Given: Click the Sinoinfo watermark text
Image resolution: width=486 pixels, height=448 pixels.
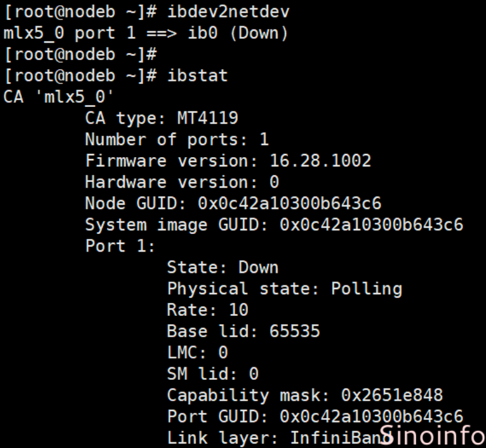Looking at the screenshot, I should point(432,435).
